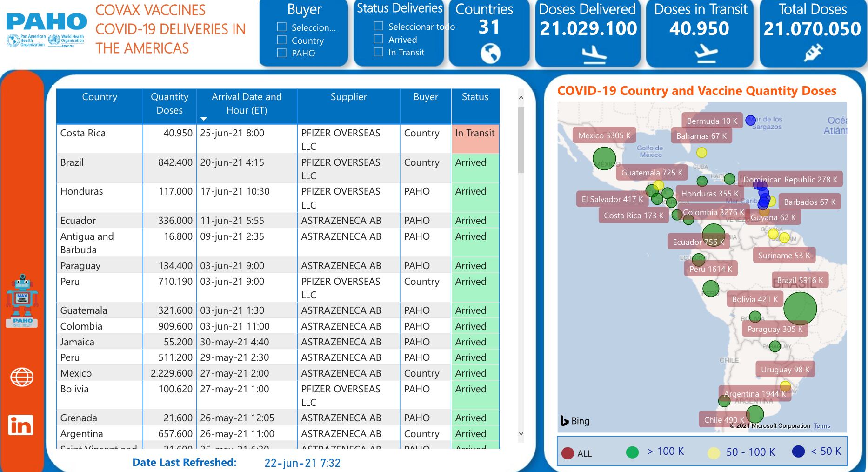Click the MAX robot assistant icon
868x472 pixels.
pyautogui.click(x=22, y=301)
